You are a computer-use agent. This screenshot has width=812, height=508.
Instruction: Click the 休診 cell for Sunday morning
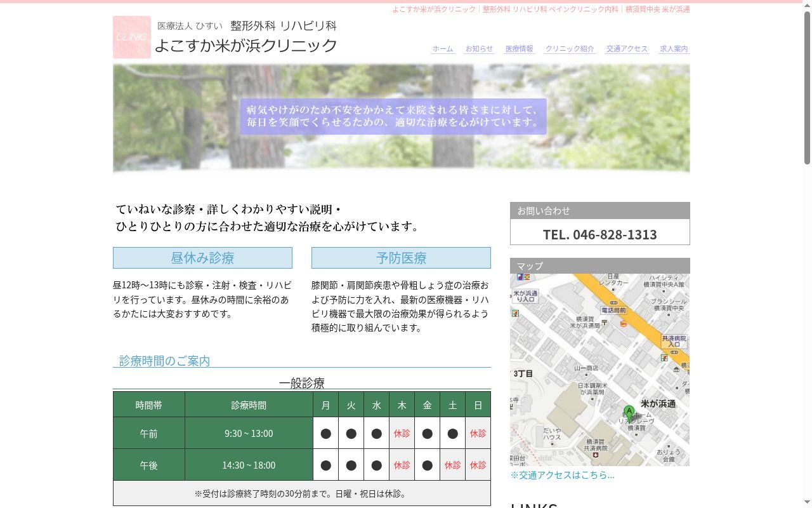click(478, 433)
